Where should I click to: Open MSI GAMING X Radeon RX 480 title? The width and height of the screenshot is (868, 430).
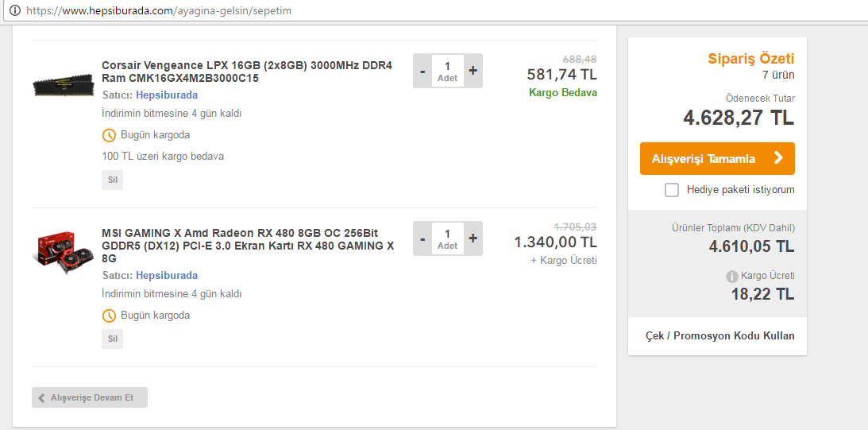click(x=248, y=246)
